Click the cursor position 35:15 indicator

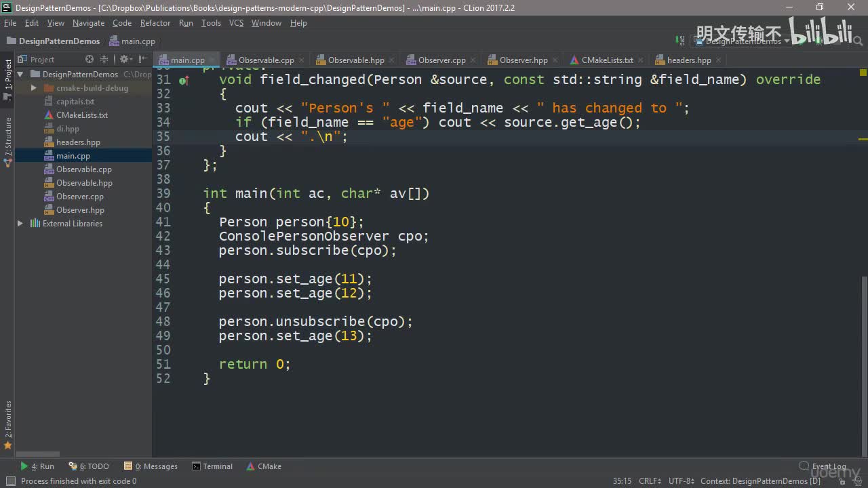(622, 481)
